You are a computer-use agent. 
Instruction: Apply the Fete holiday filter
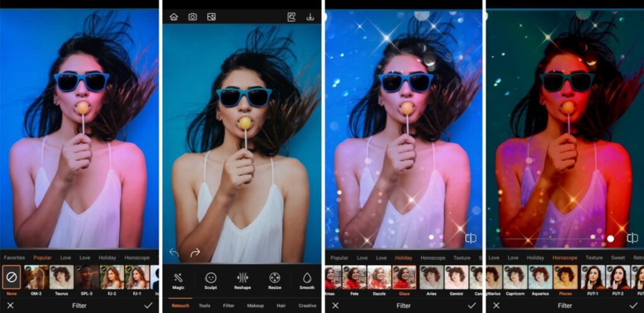pos(355,277)
